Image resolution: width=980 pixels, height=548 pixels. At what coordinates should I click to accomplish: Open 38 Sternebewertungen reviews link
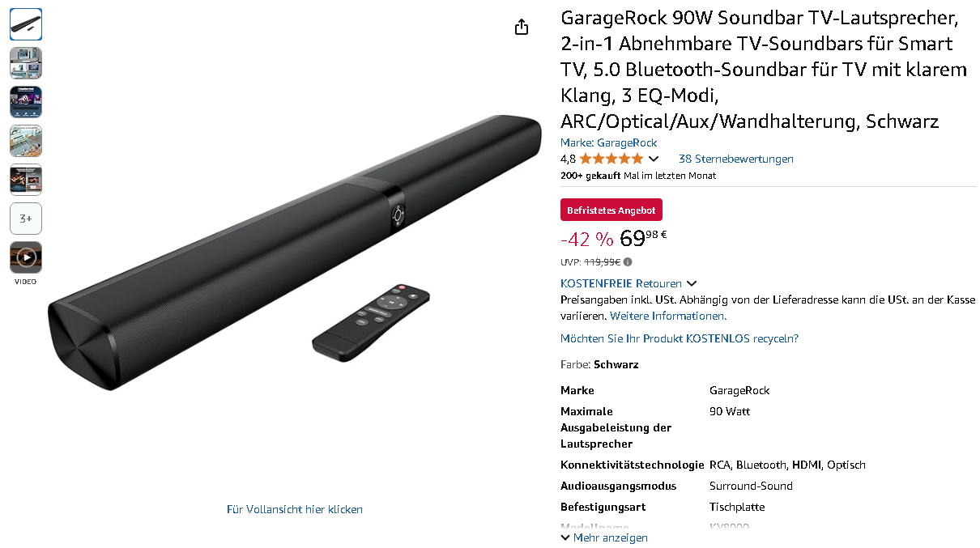point(736,159)
